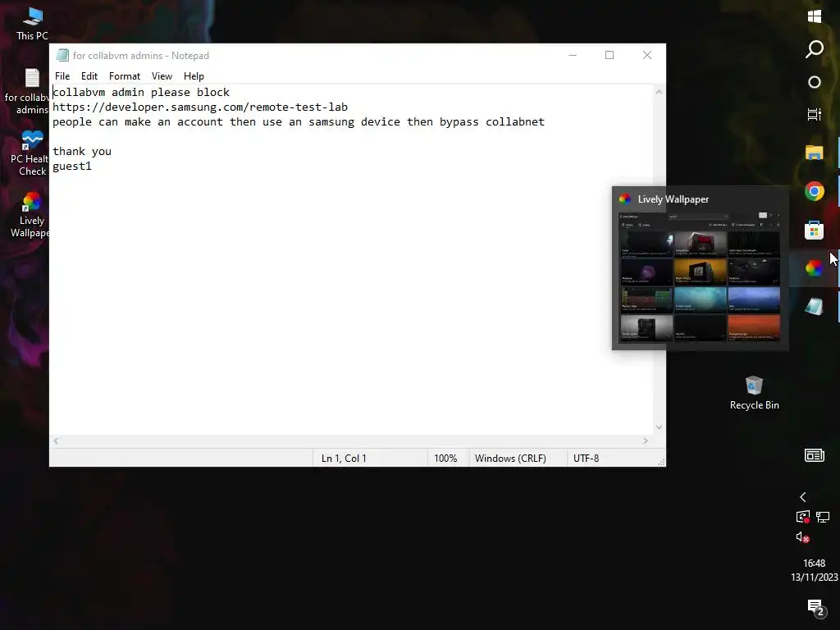Viewport: 840px width, 630px height.
Task: Select the This PC desktop icon
Action: tap(32, 24)
